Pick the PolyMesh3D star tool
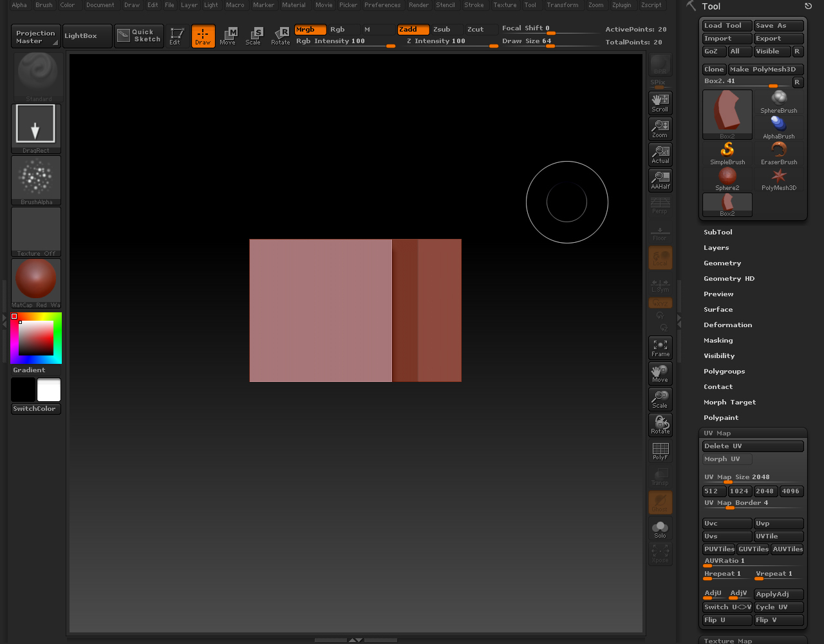The image size is (824, 644). 779,179
